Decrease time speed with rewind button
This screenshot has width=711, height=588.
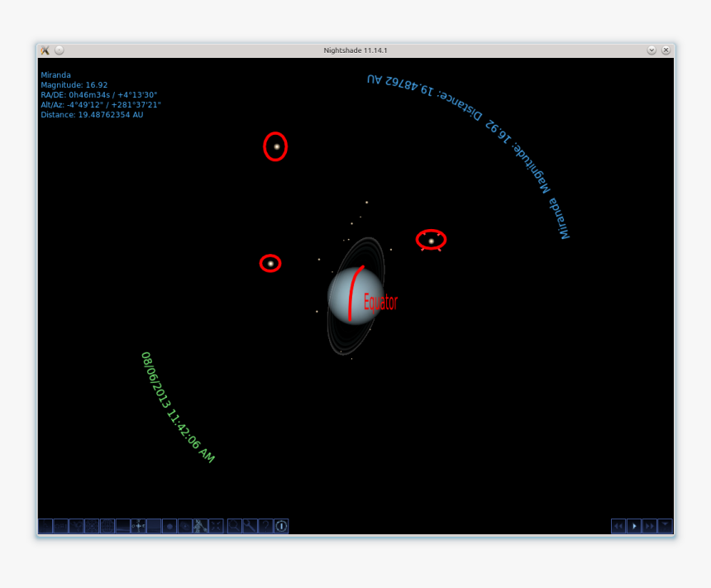tap(618, 525)
